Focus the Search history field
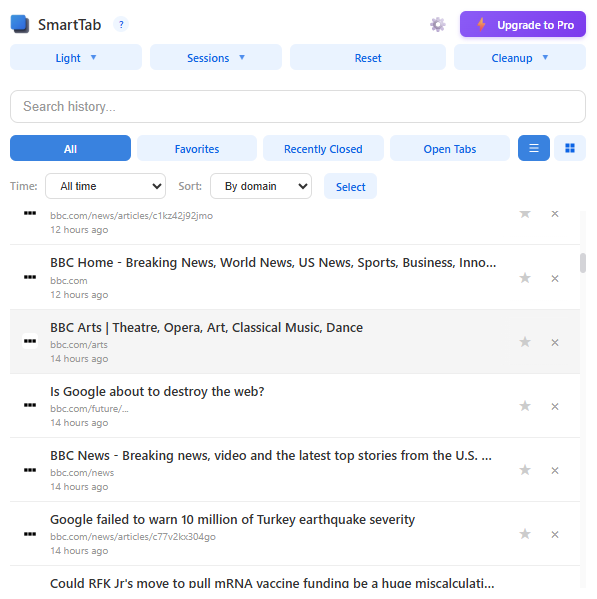 tap(298, 107)
